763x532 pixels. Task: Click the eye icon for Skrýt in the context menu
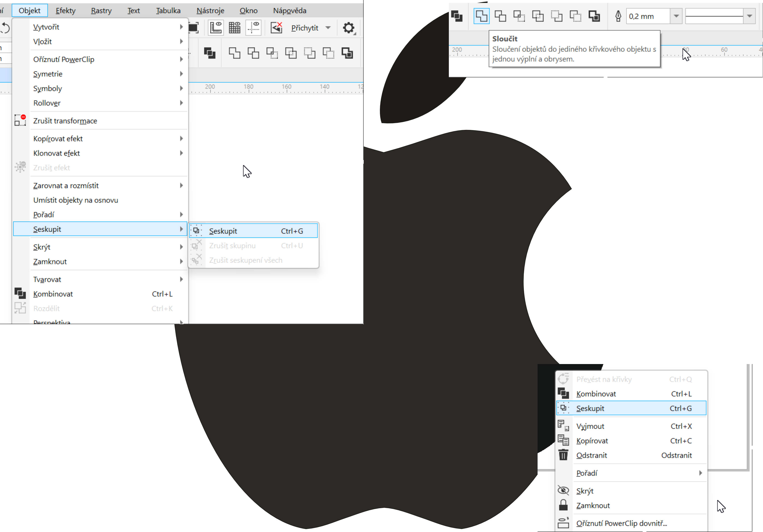tap(563, 491)
